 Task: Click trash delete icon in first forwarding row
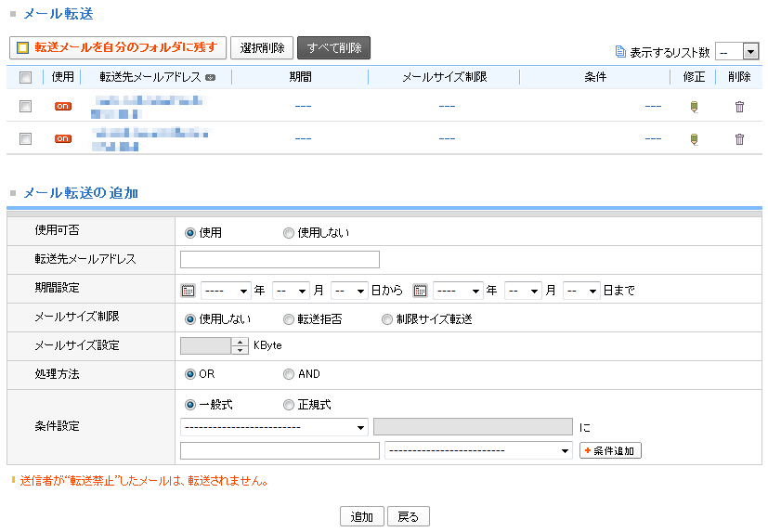(x=739, y=106)
